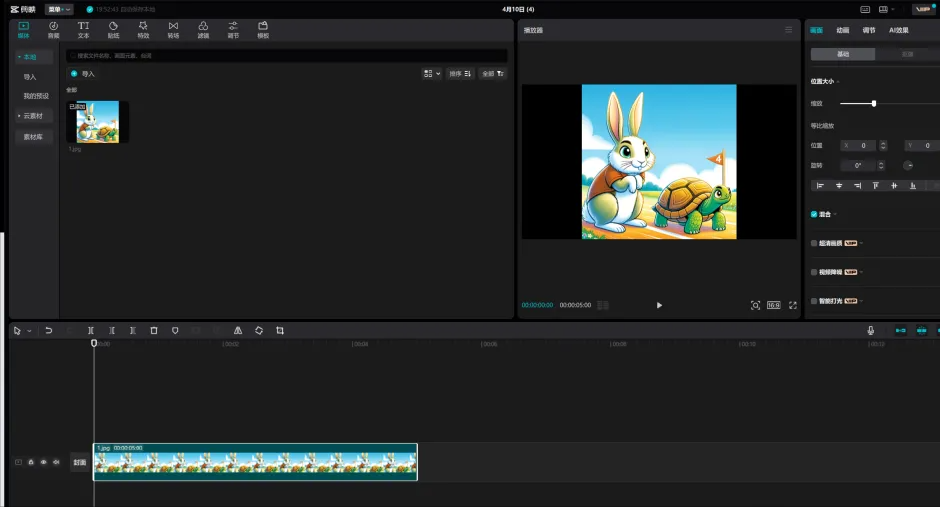The width and height of the screenshot is (940, 507).
Task: Switch to the 调节 (Adjust) tab
Action: click(x=869, y=30)
